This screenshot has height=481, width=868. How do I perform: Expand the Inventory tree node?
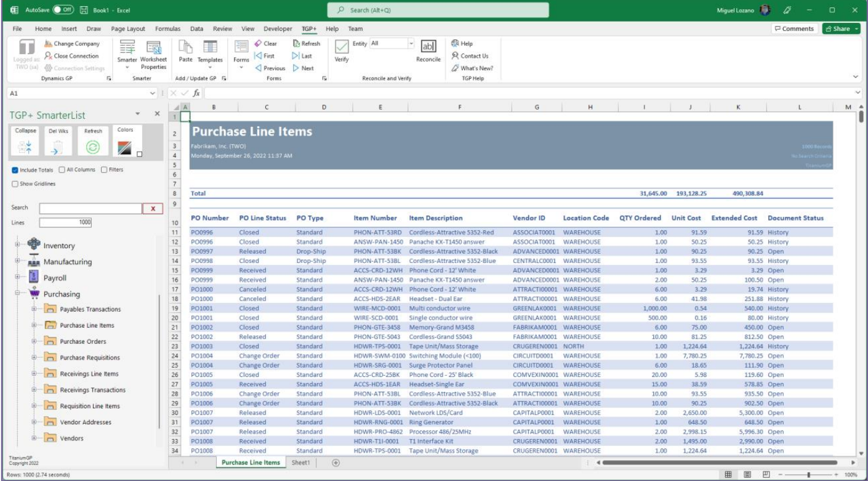coord(17,245)
